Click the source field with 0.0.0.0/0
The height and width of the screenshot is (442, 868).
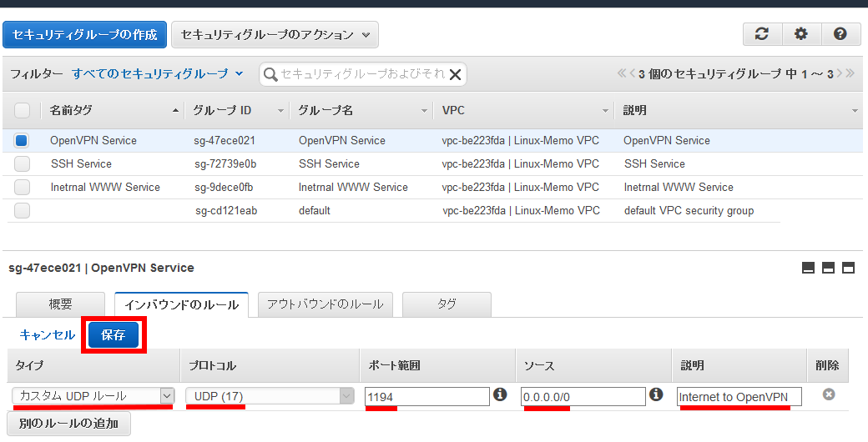point(583,397)
